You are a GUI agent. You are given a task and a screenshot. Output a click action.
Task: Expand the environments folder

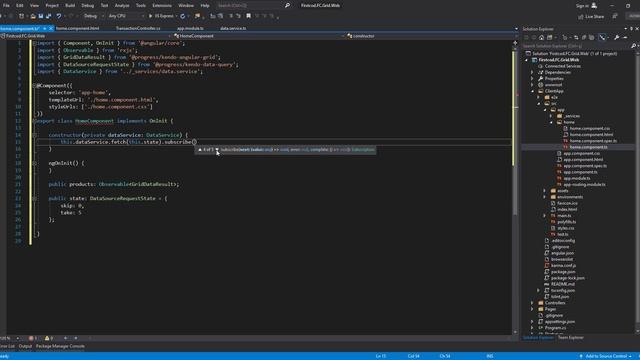(544, 197)
